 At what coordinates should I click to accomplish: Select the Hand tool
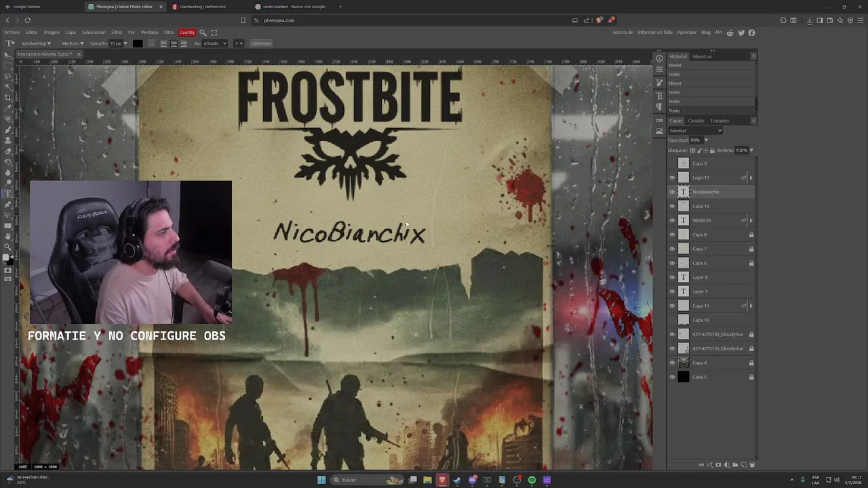tap(8, 236)
